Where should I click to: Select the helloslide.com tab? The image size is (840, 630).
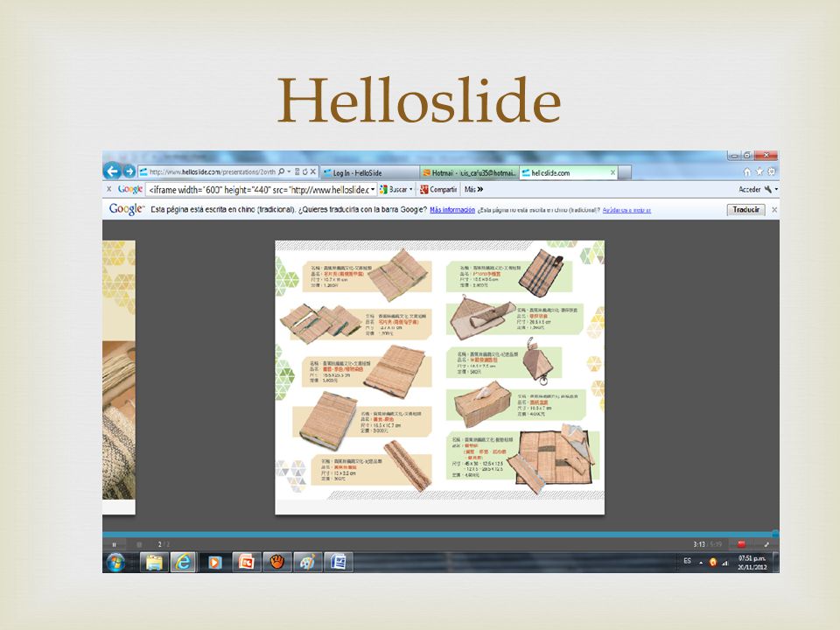tap(569, 172)
